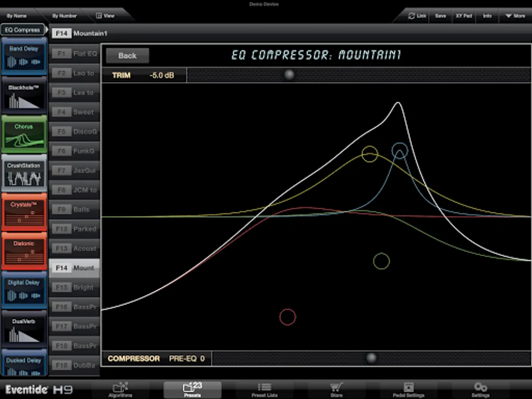
Task: Select highlighted preset F14 Mount in list
Action: coord(74,268)
